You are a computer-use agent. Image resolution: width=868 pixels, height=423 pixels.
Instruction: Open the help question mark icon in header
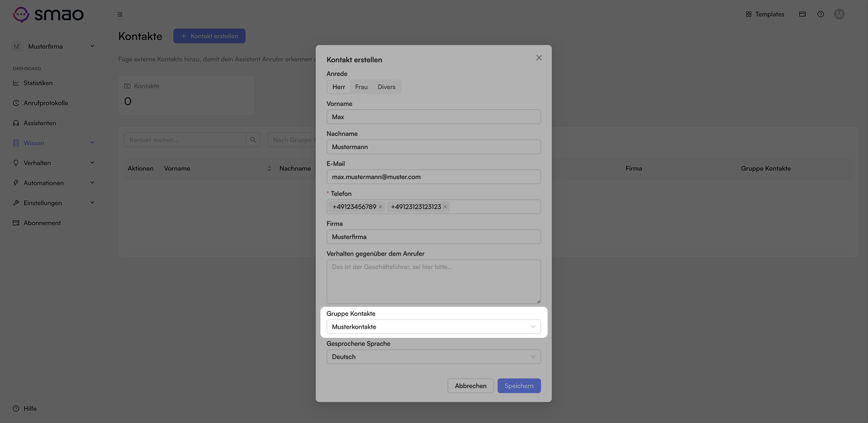821,14
